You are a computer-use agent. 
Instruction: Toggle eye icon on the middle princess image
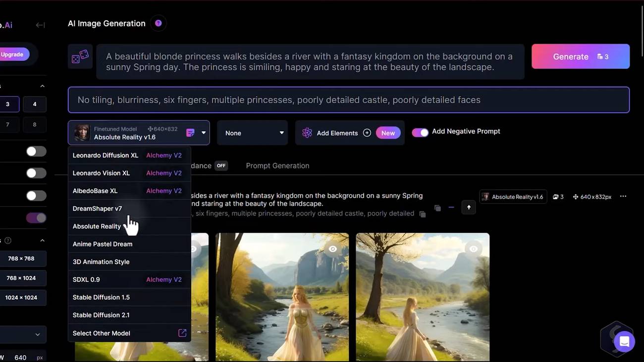tap(333, 249)
